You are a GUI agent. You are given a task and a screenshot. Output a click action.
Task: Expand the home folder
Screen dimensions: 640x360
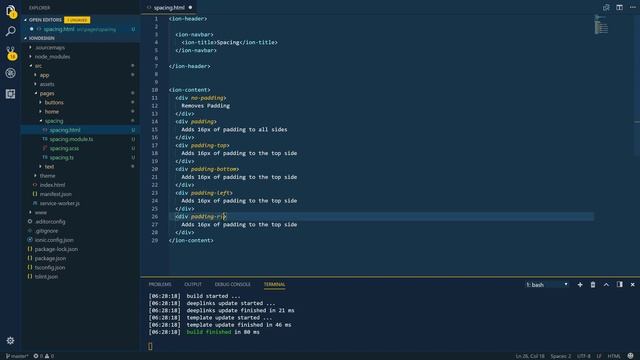40,111
